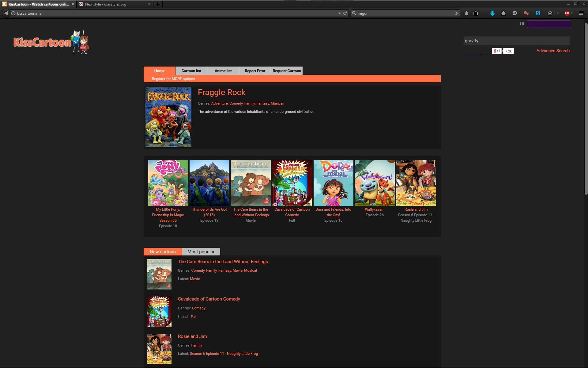Open the chat smiley icon in toolbar
Image resolution: width=588 pixels, height=368 pixels.
point(515,13)
